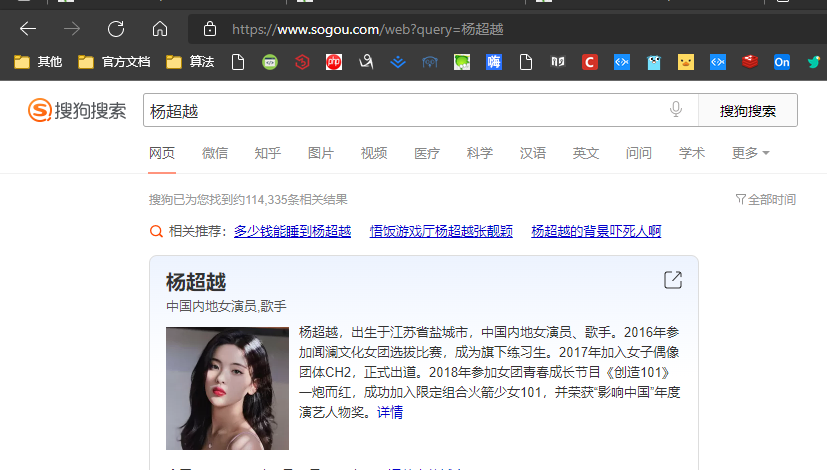827x470 pixels.
Task: Open the red C bookmark icon
Action: coord(590,62)
